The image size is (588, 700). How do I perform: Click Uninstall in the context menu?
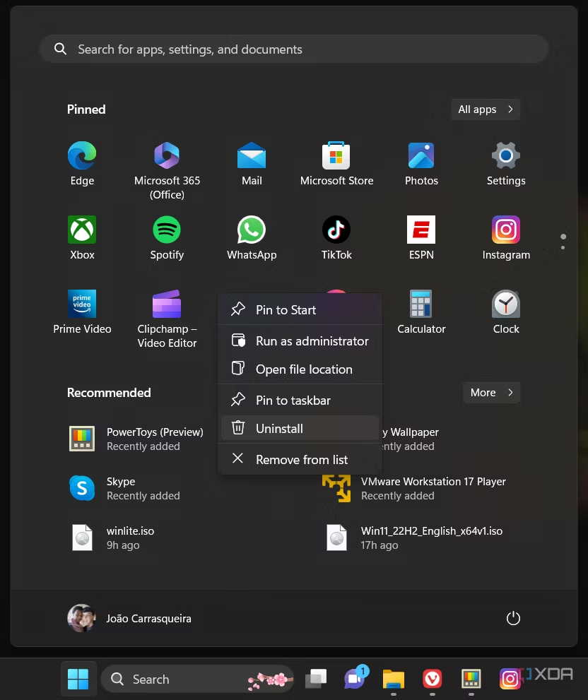[x=300, y=429]
